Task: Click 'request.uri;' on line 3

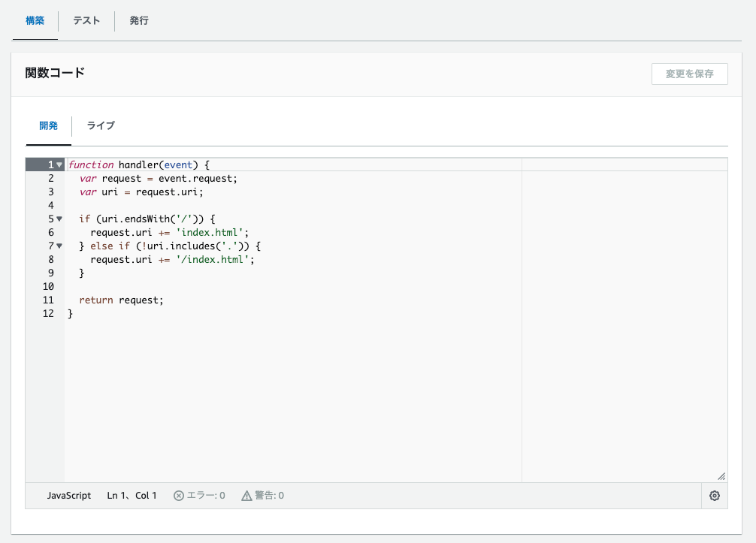Action: 169,192
